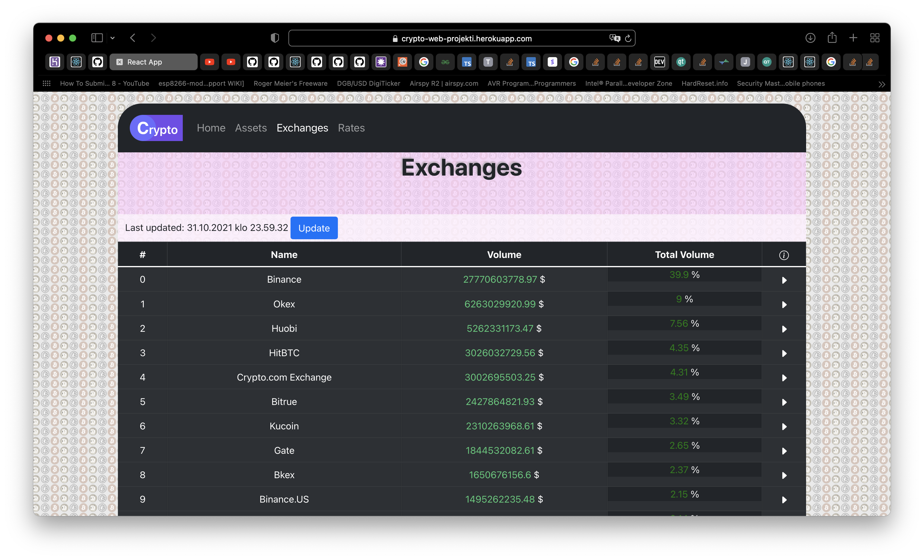Expand the Binance row details arrow
The image size is (924, 560).
pos(784,280)
